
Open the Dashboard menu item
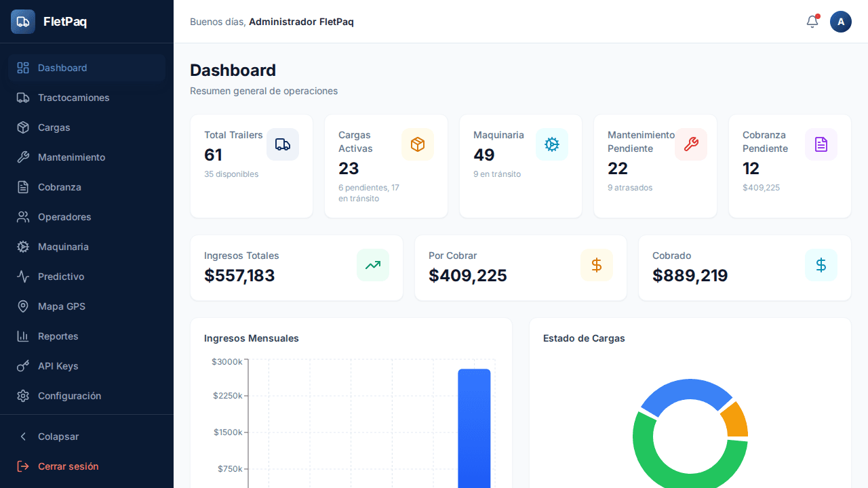pyautogui.click(x=87, y=68)
